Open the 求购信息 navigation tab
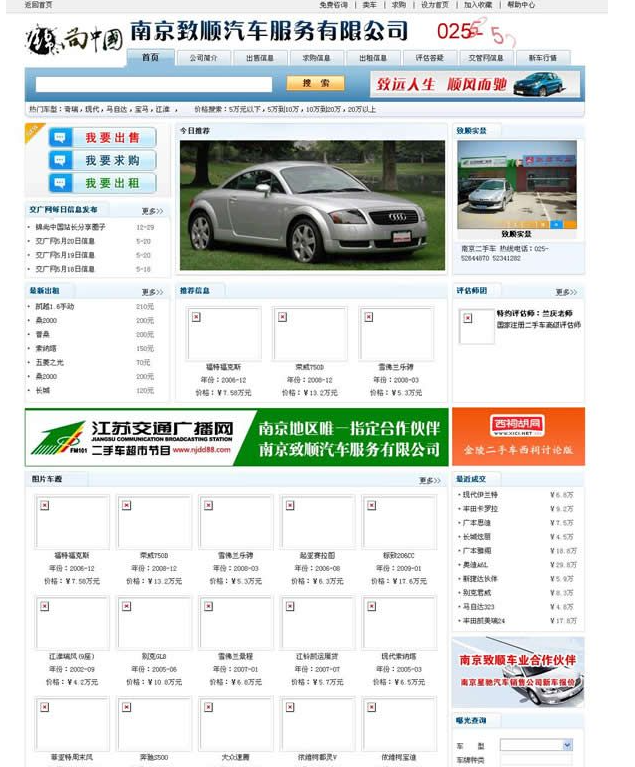The image size is (635, 767). (x=316, y=58)
